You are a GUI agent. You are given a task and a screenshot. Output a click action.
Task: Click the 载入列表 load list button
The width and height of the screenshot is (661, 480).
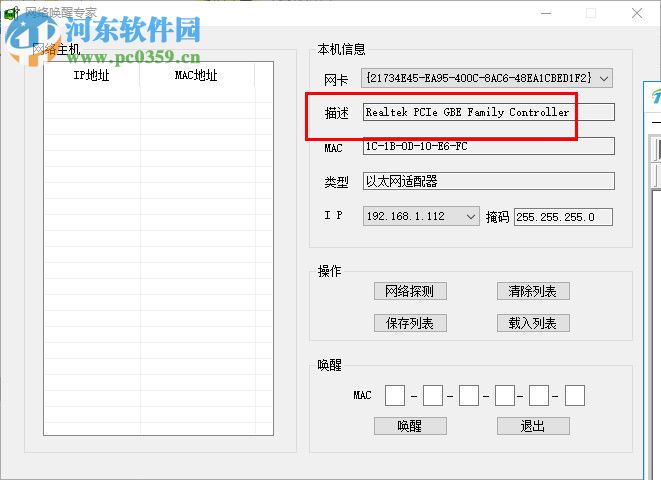point(533,323)
